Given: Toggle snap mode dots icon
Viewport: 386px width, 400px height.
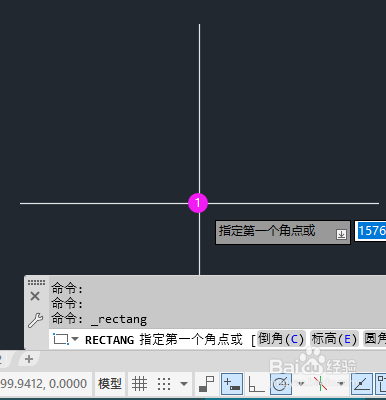Looking at the screenshot, I should click(164, 384).
